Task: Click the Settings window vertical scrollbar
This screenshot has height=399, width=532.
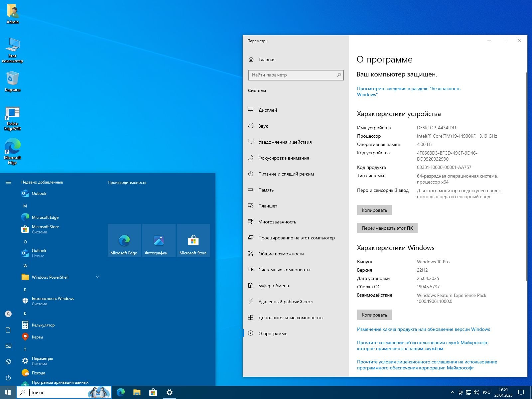Action: click(x=526, y=176)
